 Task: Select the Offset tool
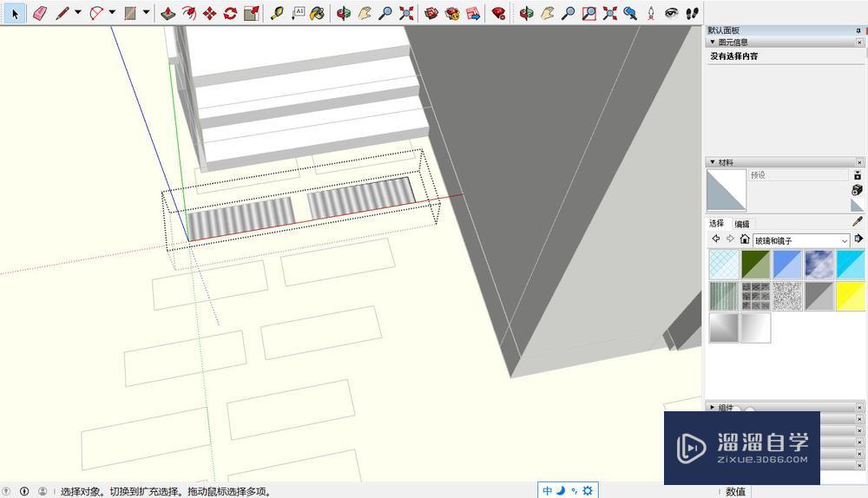[x=188, y=13]
